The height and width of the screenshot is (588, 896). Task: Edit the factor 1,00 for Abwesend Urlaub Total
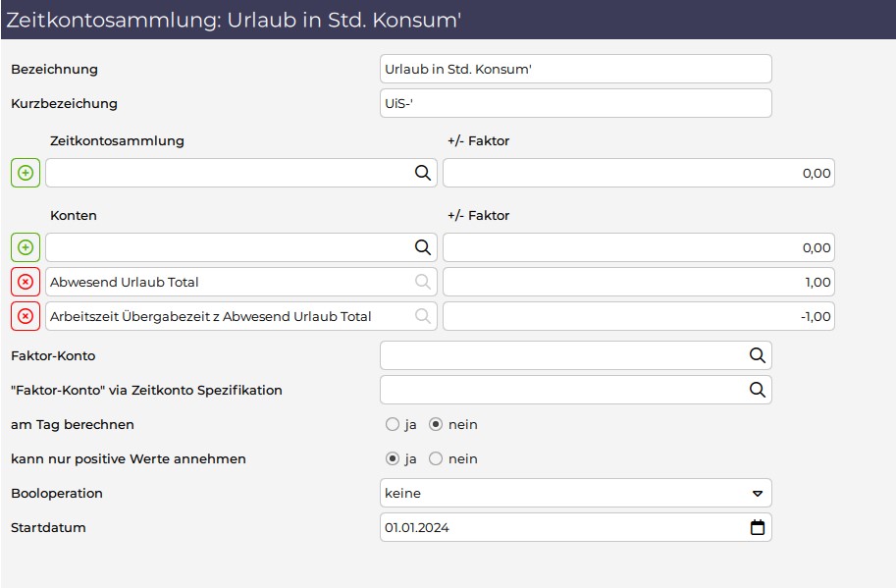(x=638, y=282)
